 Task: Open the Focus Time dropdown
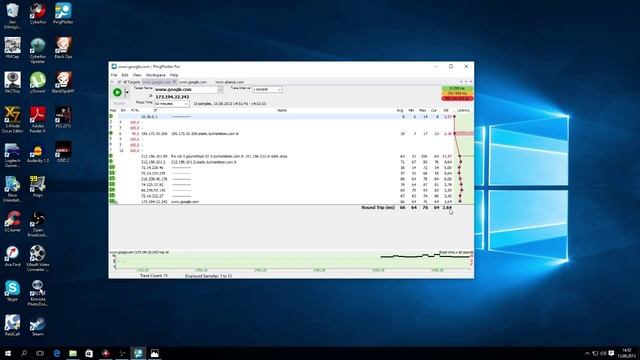click(171, 104)
